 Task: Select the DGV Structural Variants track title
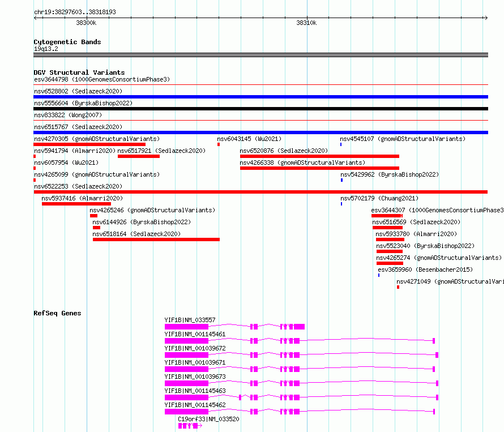(79, 72)
